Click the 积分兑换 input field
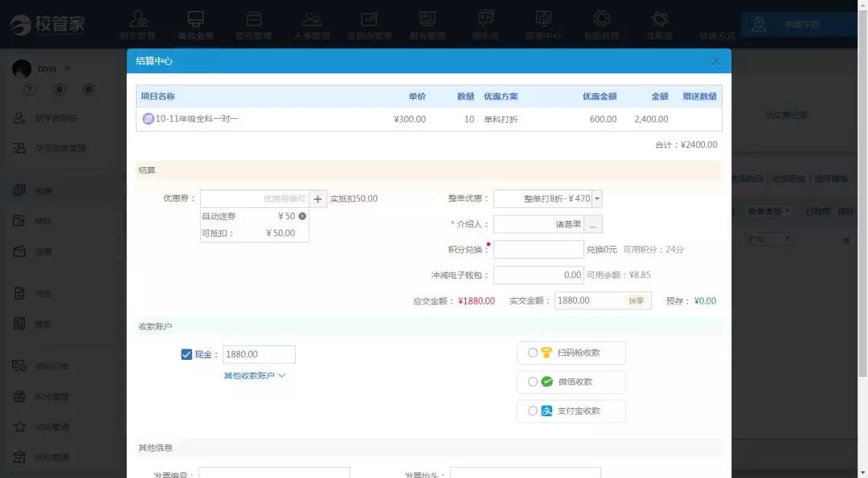 pyautogui.click(x=538, y=250)
